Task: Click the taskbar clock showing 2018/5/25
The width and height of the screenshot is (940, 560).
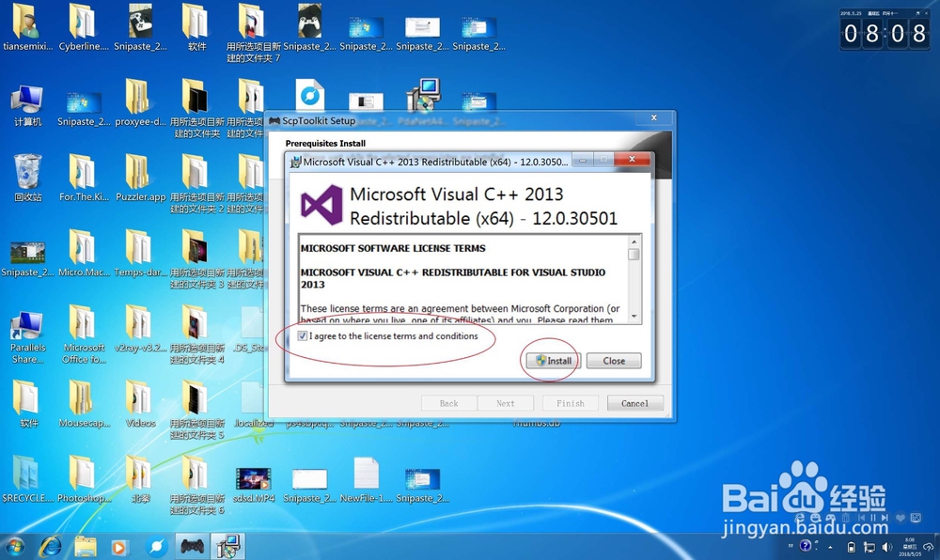Action: (x=909, y=547)
